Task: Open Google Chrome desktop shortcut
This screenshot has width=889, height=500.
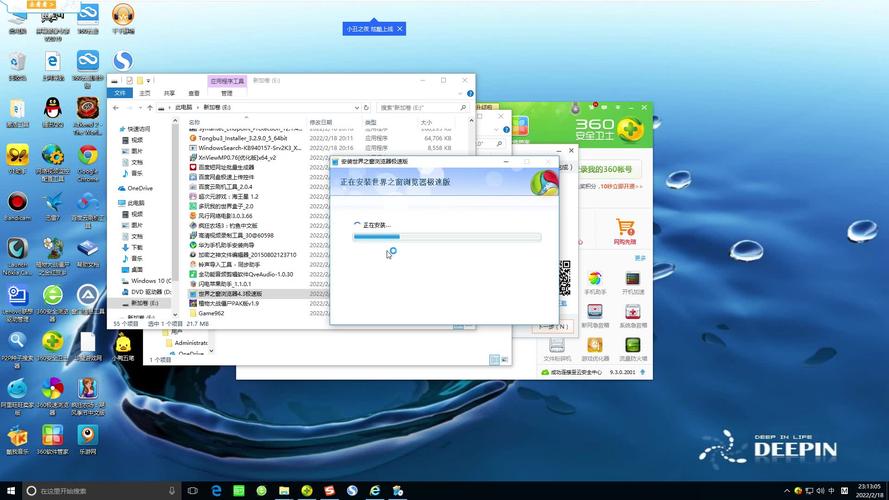Action: point(88,156)
